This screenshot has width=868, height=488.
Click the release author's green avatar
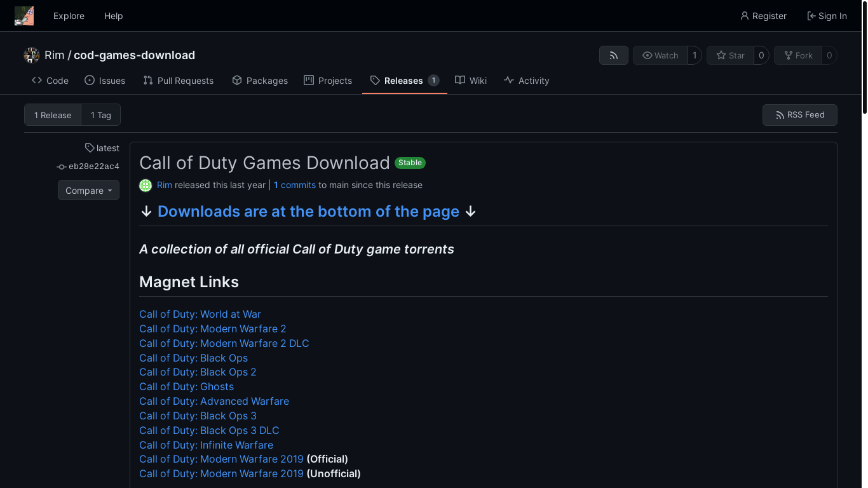click(x=146, y=185)
